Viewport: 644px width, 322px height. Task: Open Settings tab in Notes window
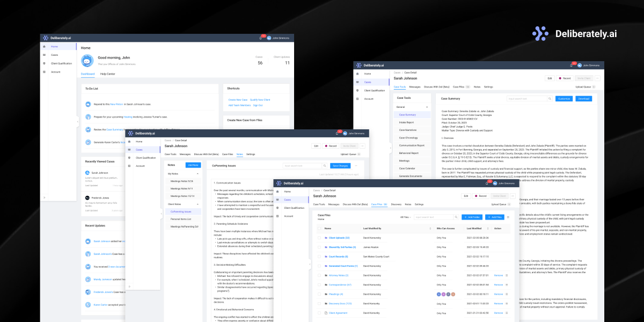(x=251, y=154)
